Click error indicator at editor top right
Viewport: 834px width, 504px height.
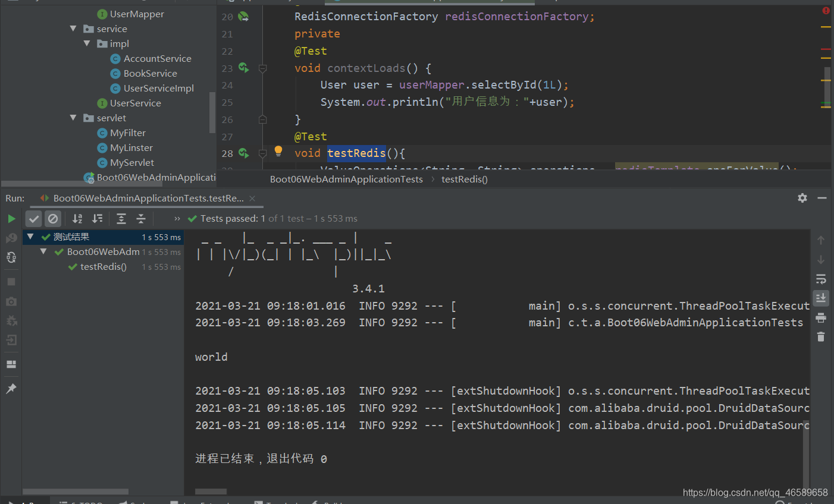[x=826, y=10]
